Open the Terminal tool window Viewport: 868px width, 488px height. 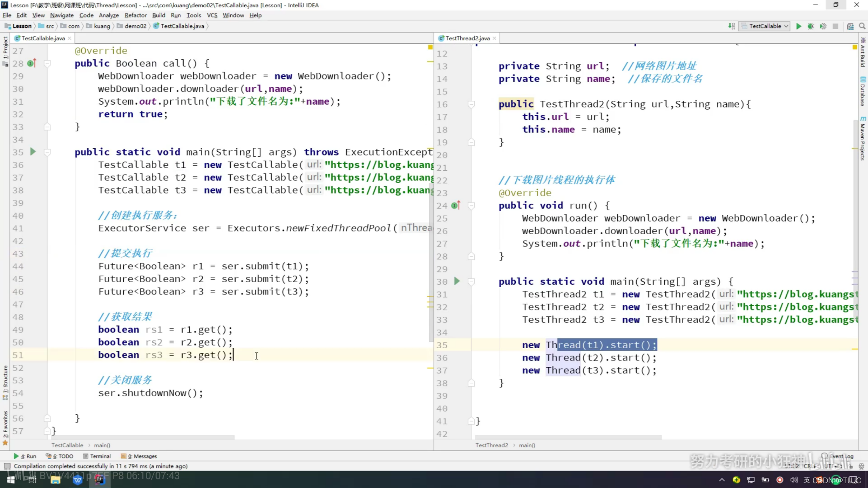click(97, 456)
